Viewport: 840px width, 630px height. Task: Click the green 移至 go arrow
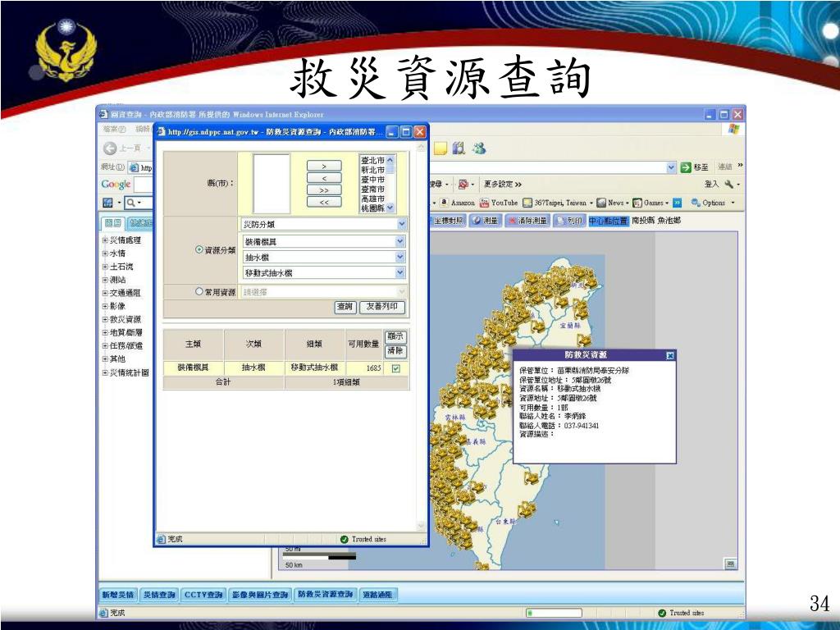pos(686,167)
